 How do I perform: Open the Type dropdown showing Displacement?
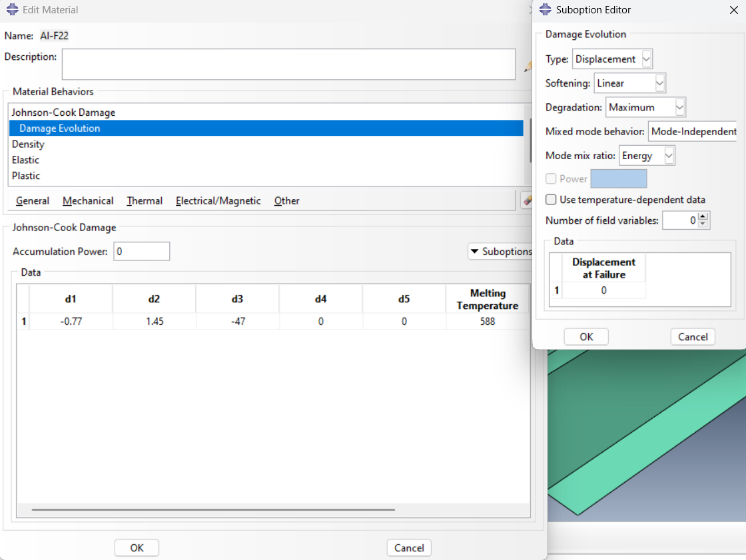[612, 59]
